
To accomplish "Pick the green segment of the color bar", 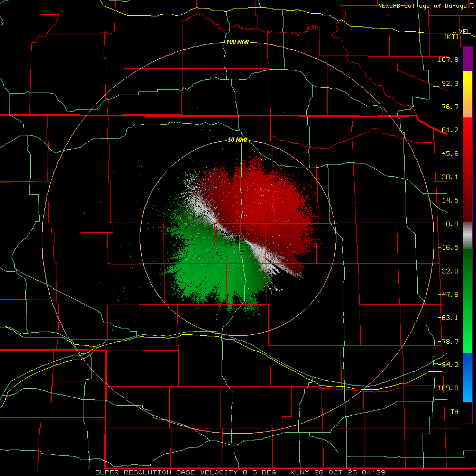I will (x=467, y=300).
